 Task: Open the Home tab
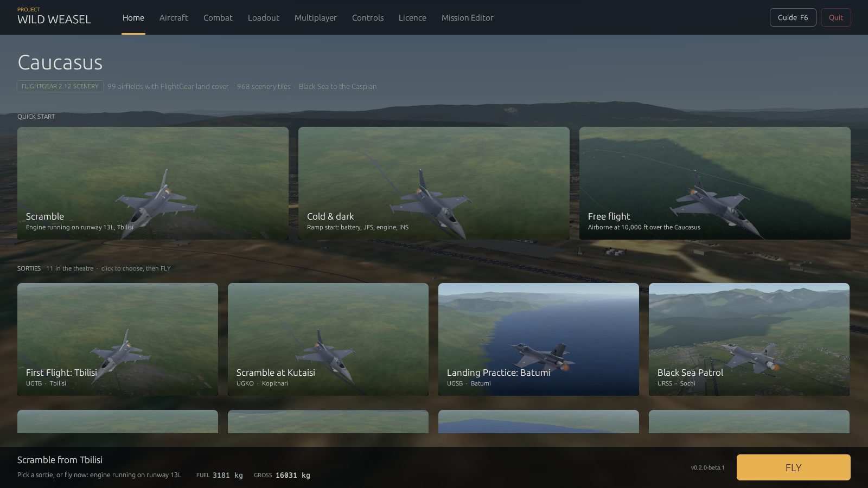133,18
